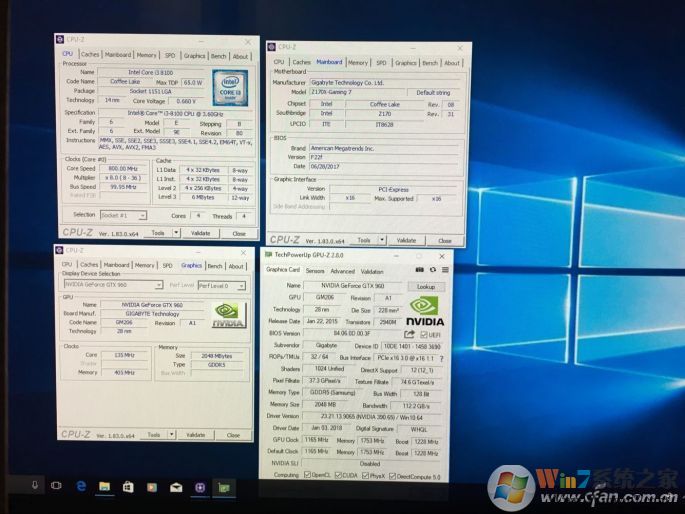Click Bus Interface question mark in GPU-Z
Viewport: 685px width, 514px height.
point(442,359)
